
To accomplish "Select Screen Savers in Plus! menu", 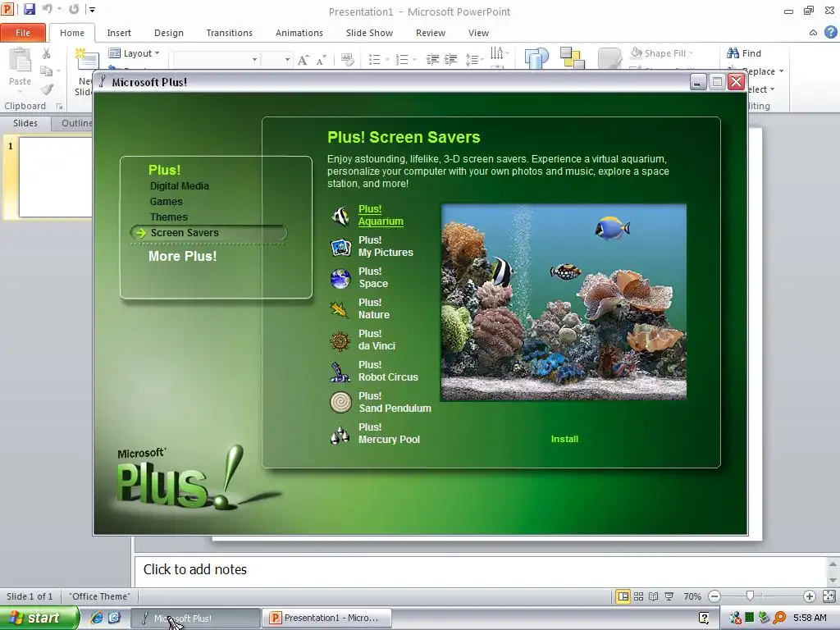I will click(x=185, y=232).
